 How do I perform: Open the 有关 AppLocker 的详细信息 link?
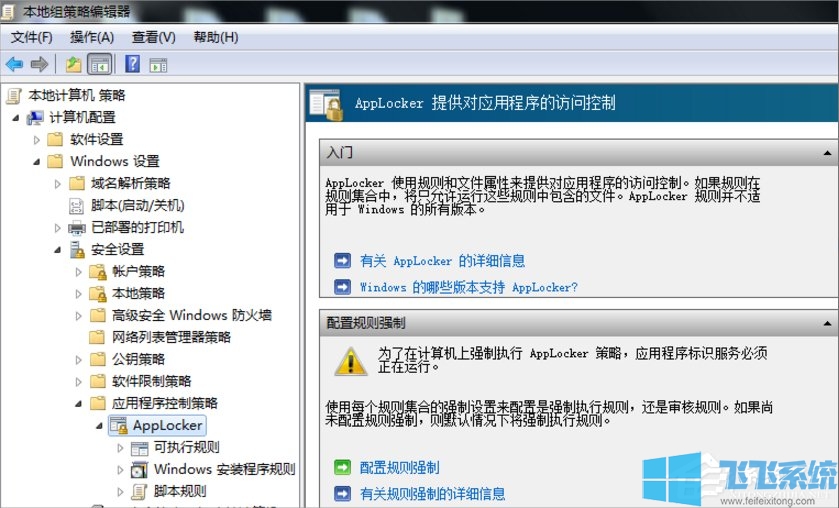pos(442,261)
